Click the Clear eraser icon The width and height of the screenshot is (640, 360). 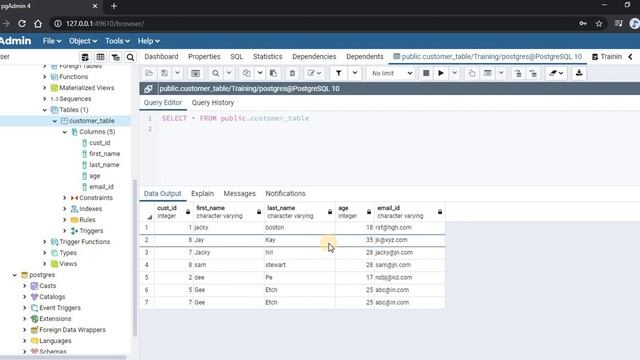tap(556, 73)
